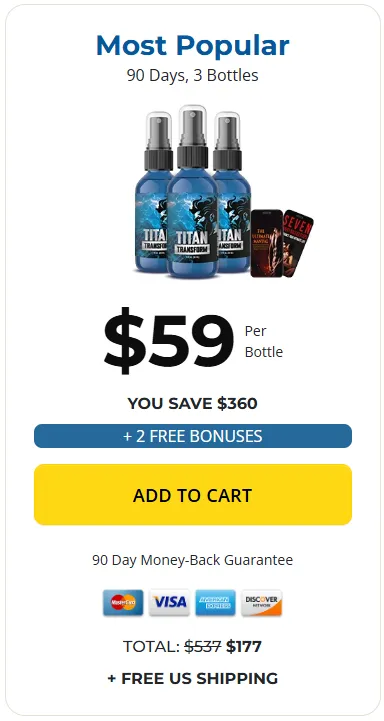Click the center Titan Transform bottle image
Screen dimensions: 384x721
(x=192, y=192)
